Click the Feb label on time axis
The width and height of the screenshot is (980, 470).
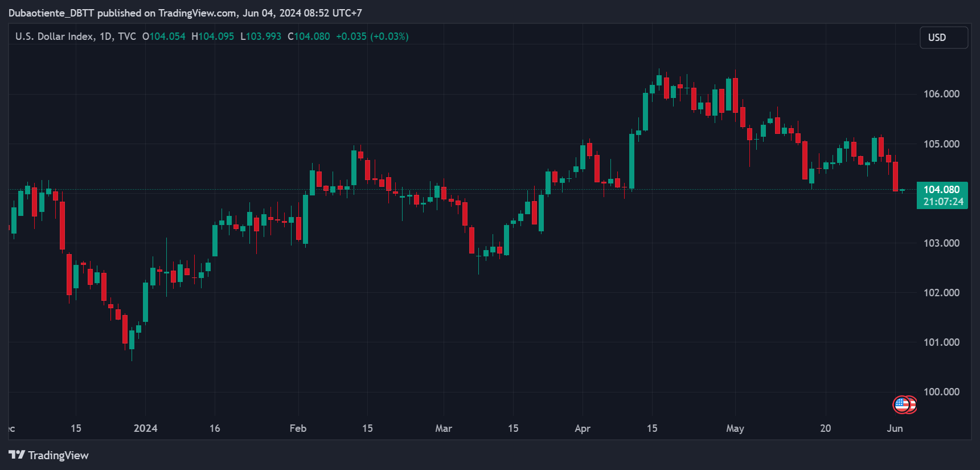coord(298,428)
